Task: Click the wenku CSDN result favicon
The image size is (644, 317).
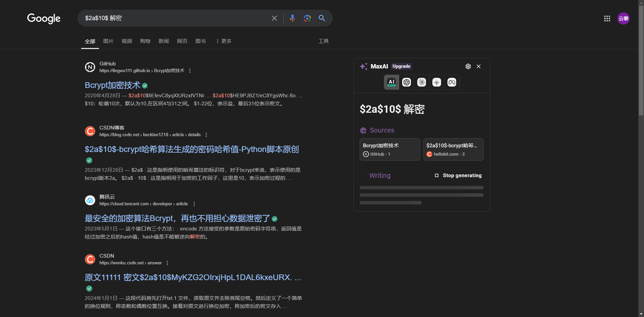Action: pos(90,259)
